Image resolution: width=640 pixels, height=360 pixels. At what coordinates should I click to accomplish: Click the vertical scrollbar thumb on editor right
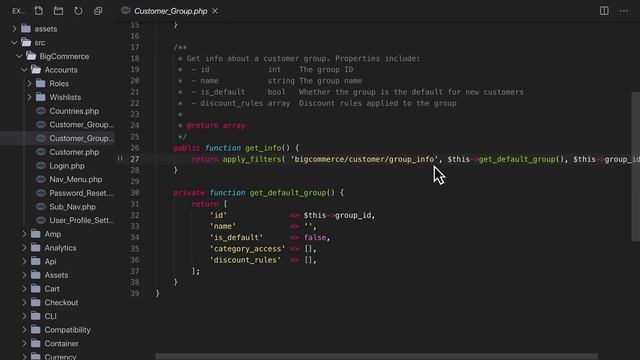click(636, 167)
